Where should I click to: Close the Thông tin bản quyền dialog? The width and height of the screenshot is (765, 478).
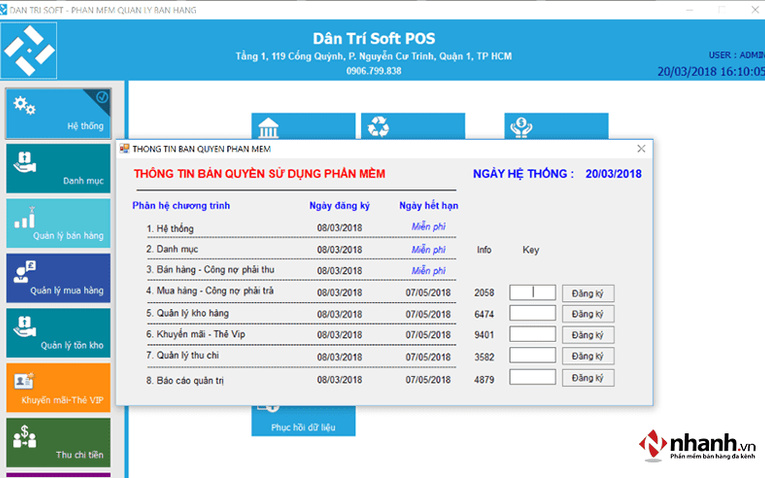641,148
